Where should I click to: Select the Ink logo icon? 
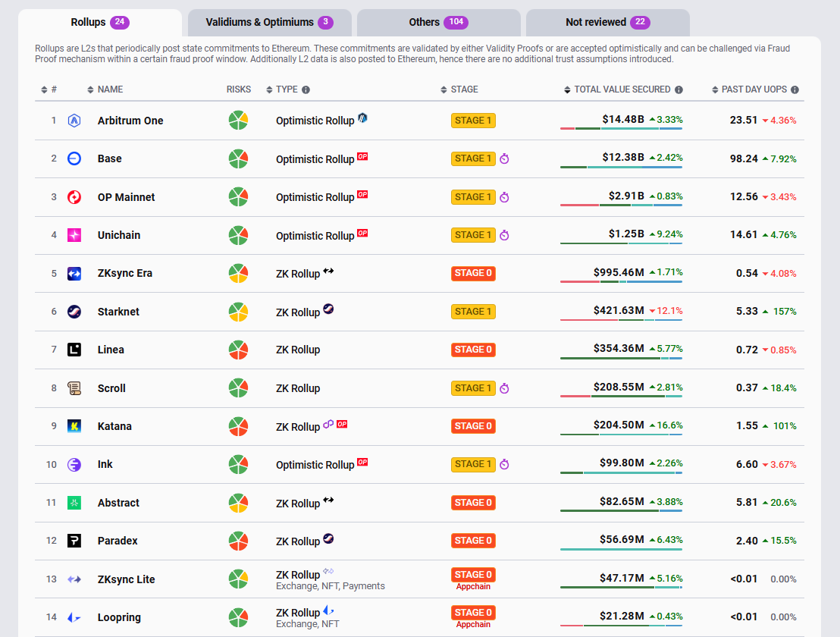click(x=74, y=465)
